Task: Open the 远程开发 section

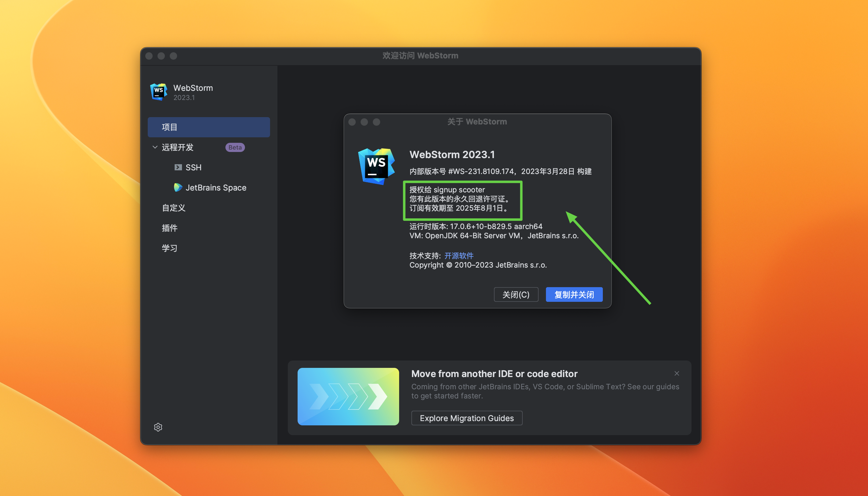Action: point(177,147)
